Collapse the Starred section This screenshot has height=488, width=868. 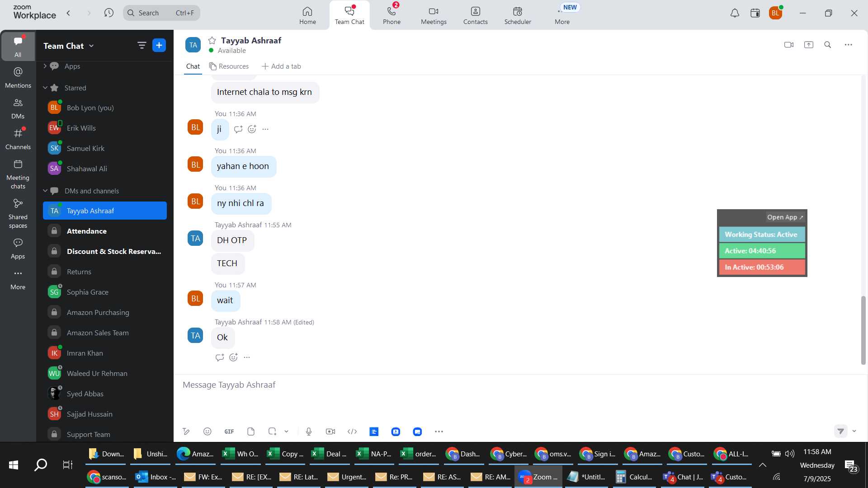[45, 88]
